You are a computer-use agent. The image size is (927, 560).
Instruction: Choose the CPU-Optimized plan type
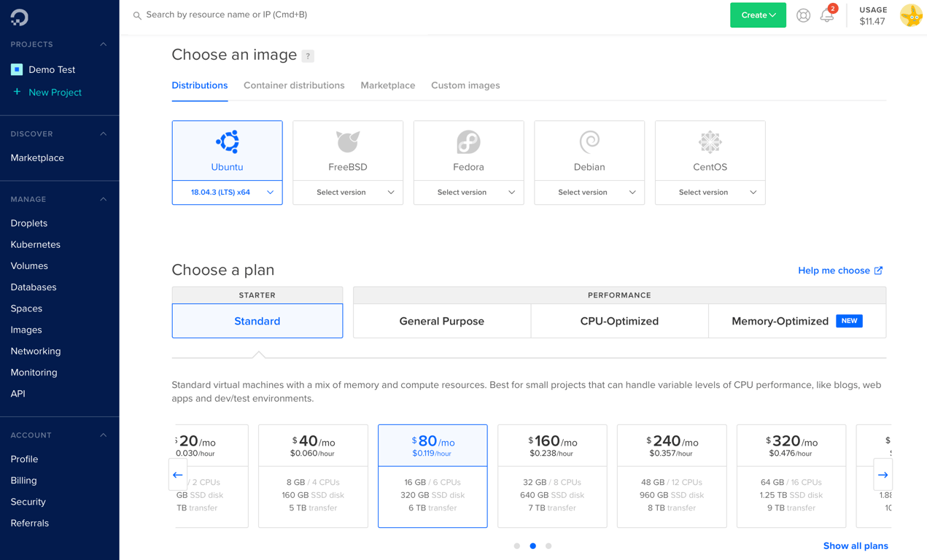tap(619, 321)
